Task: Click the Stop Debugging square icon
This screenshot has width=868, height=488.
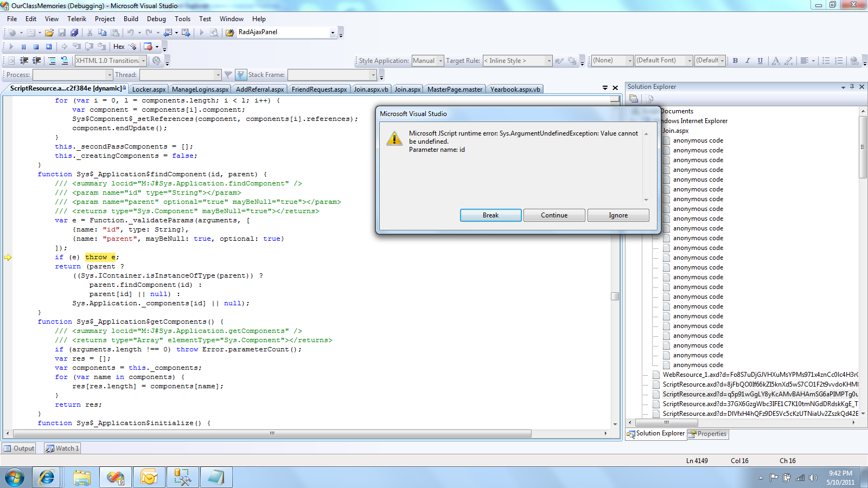Action: pyautogui.click(x=36, y=47)
